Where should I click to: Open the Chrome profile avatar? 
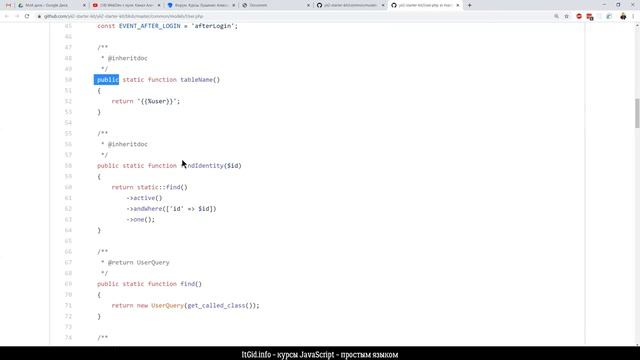point(623,16)
